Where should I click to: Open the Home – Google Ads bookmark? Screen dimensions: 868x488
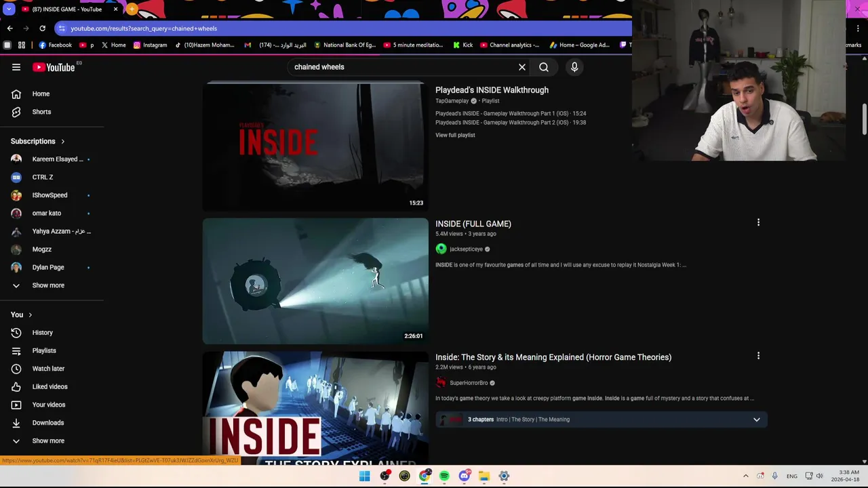click(580, 45)
